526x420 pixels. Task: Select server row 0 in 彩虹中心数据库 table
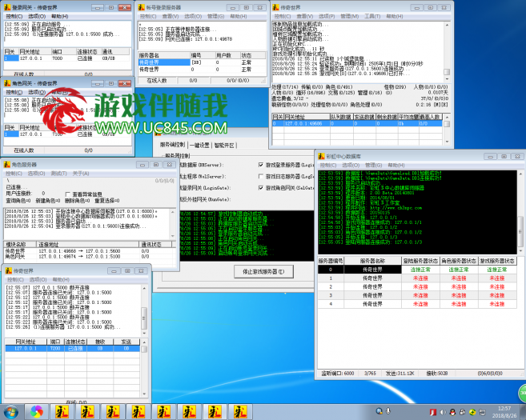(417, 270)
